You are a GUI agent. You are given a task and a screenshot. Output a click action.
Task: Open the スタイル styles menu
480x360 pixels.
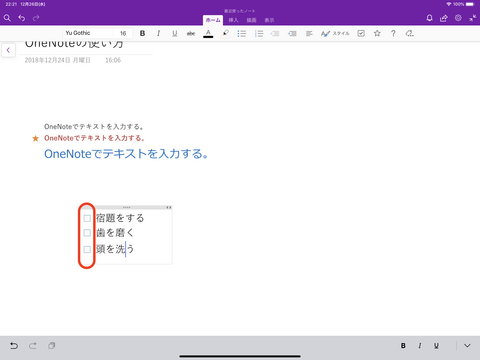[335, 33]
